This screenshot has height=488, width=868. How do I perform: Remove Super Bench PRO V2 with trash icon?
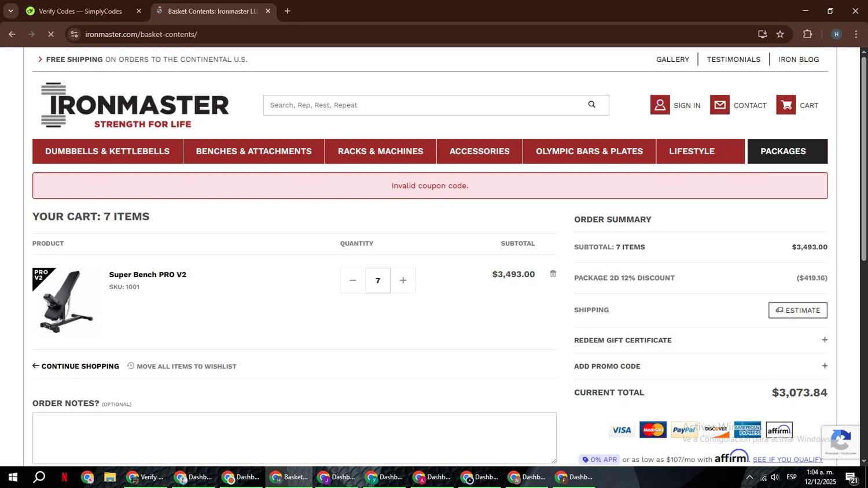click(x=553, y=273)
